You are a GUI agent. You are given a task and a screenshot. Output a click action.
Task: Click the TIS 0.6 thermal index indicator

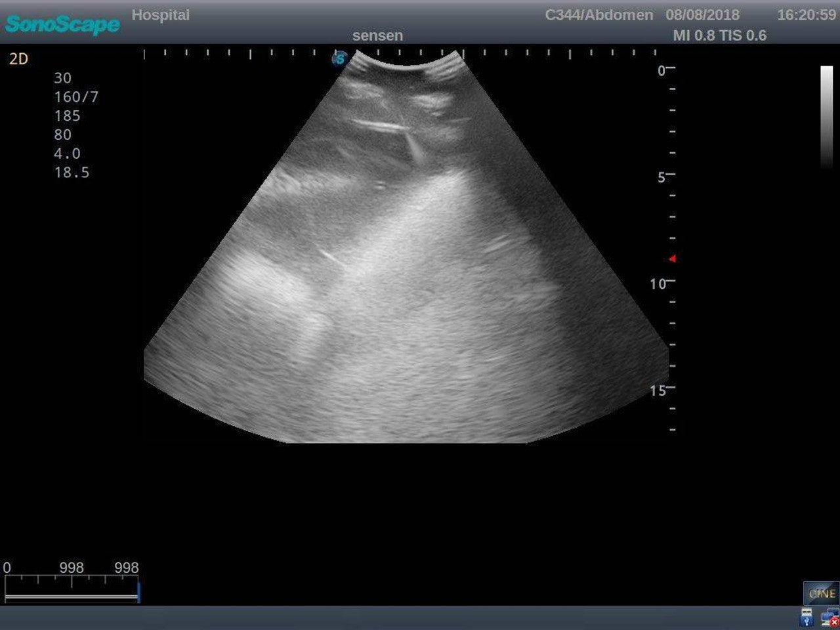745,36
